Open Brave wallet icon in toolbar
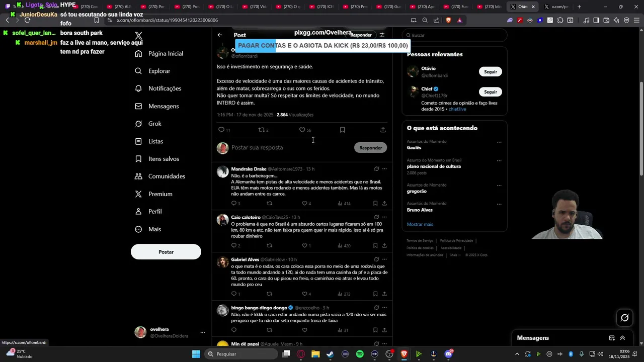The height and width of the screenshot is (362, 644). (606, 20)
